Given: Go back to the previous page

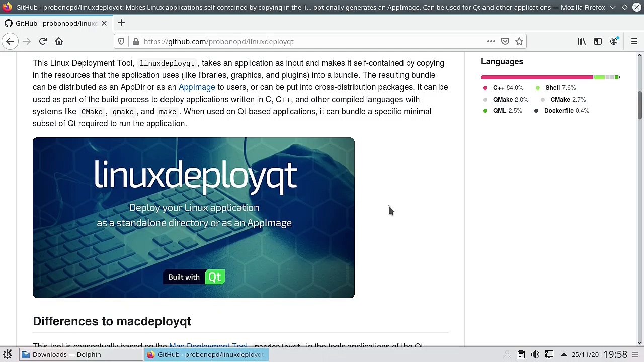Looking at the screenshot, I should coord(10,41).
